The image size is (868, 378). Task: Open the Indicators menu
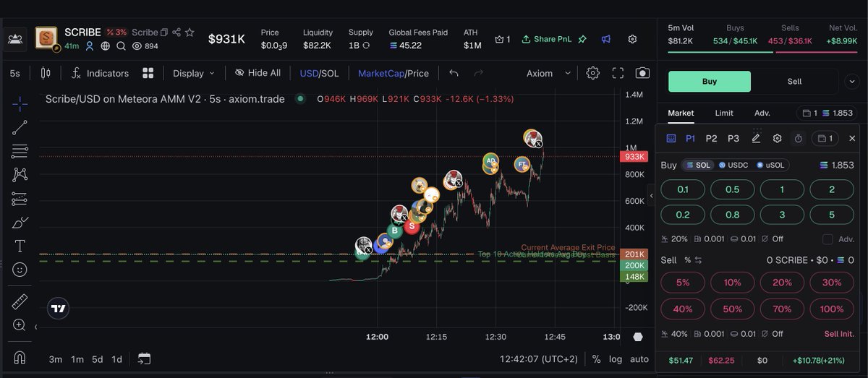(100, 73)
